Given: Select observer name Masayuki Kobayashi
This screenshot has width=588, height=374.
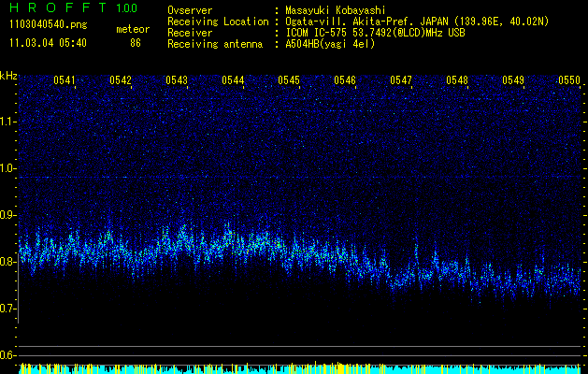Looking at the screenshot, I should (342, 9).
